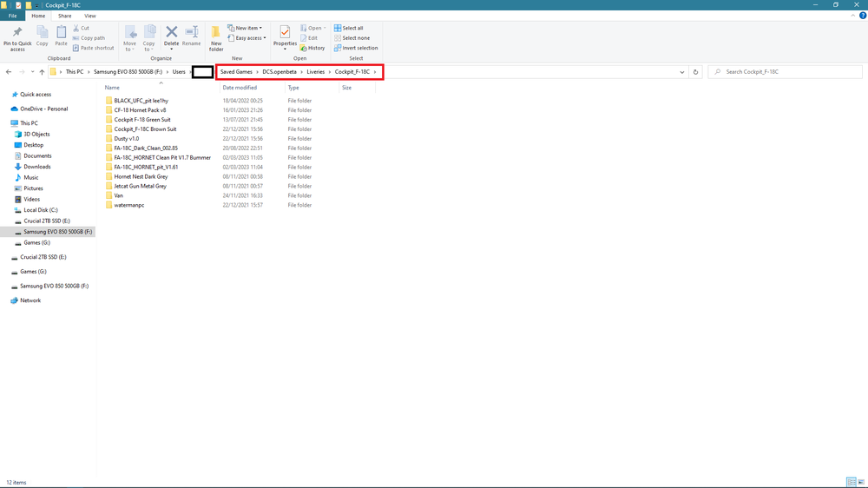868x488 pixels.
Task: Click Copy path in Clipboard group
Action: (89, 38)
